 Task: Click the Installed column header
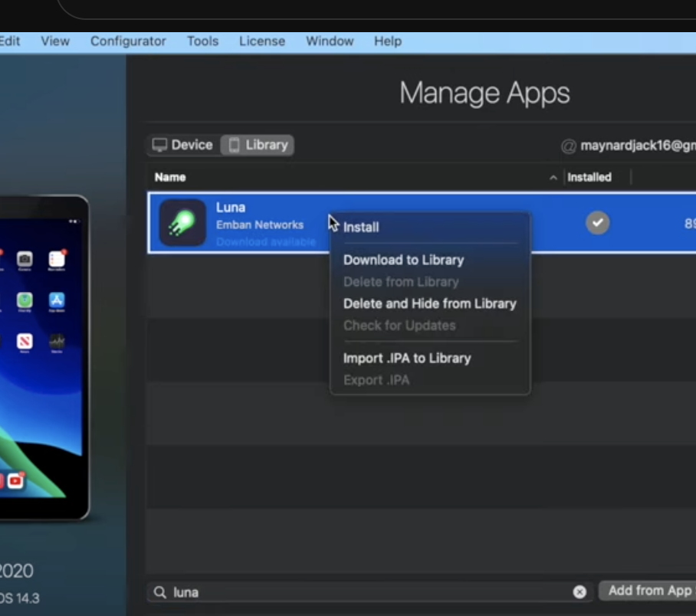pos(589,177)
